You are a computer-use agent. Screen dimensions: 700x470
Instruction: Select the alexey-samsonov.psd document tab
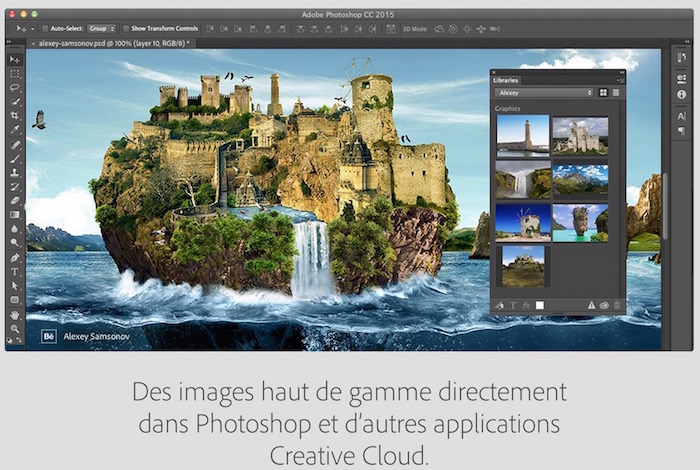[x=112, y=45]
